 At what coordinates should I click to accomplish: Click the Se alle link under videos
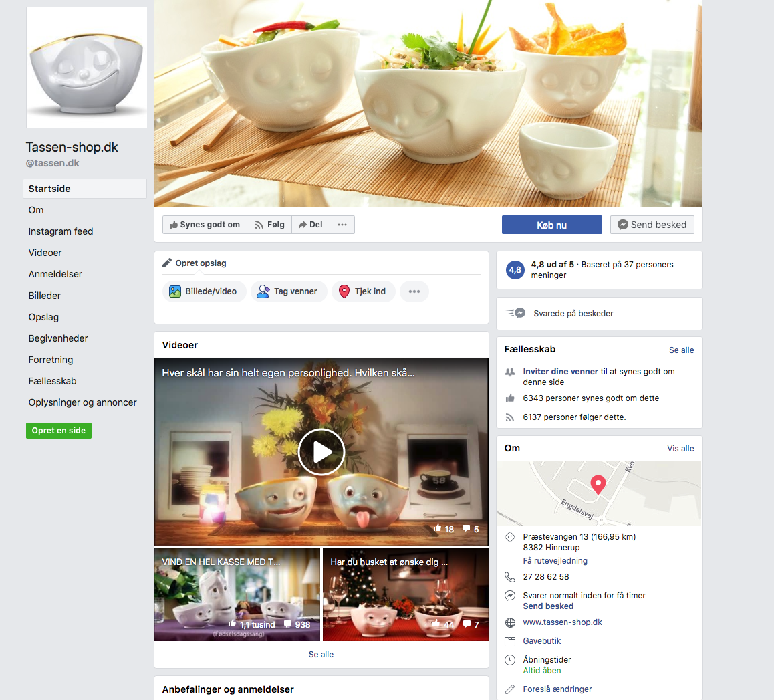click(321, 655)
